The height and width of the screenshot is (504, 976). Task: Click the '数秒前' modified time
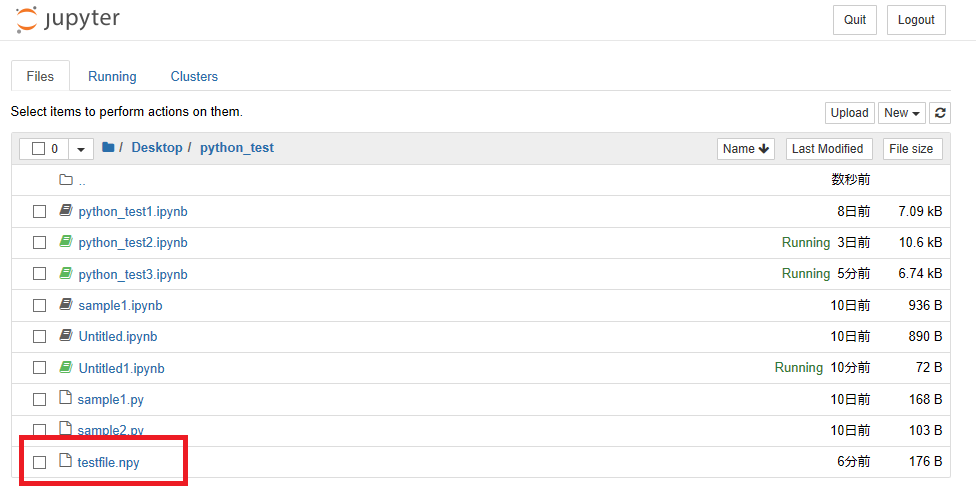[851, 180]
